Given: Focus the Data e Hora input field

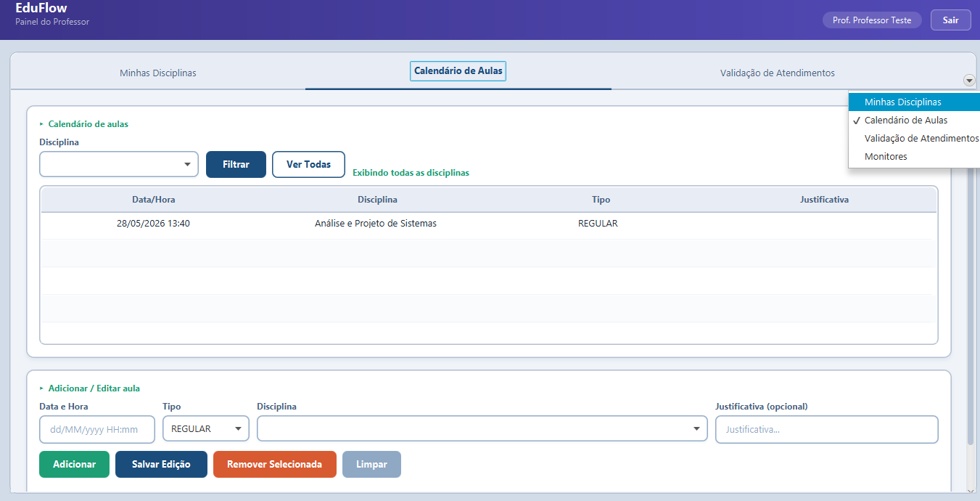Looking at the screenshot, I should pos(97,429).
